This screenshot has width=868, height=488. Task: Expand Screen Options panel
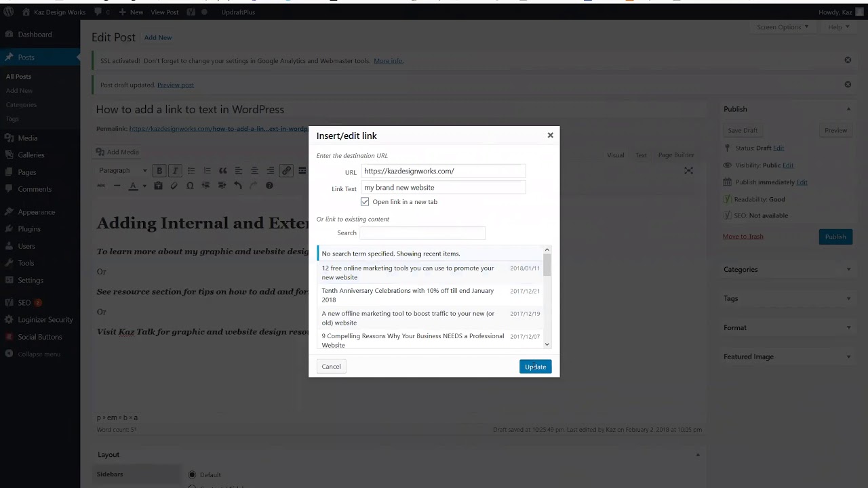point(783,27)
